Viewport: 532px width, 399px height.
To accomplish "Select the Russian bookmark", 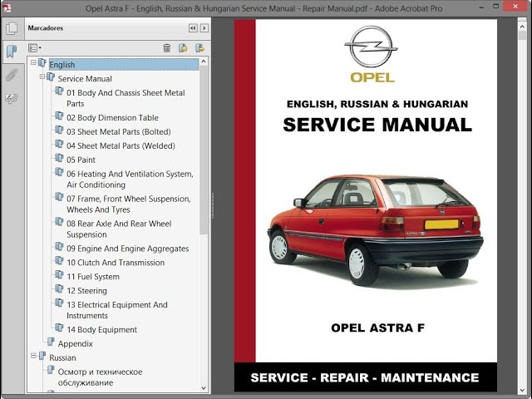I will click(63, 357).
